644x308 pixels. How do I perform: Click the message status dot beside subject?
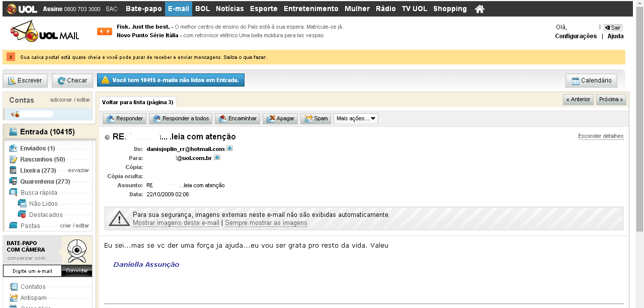pyautogui.click(x=107, y=137)
